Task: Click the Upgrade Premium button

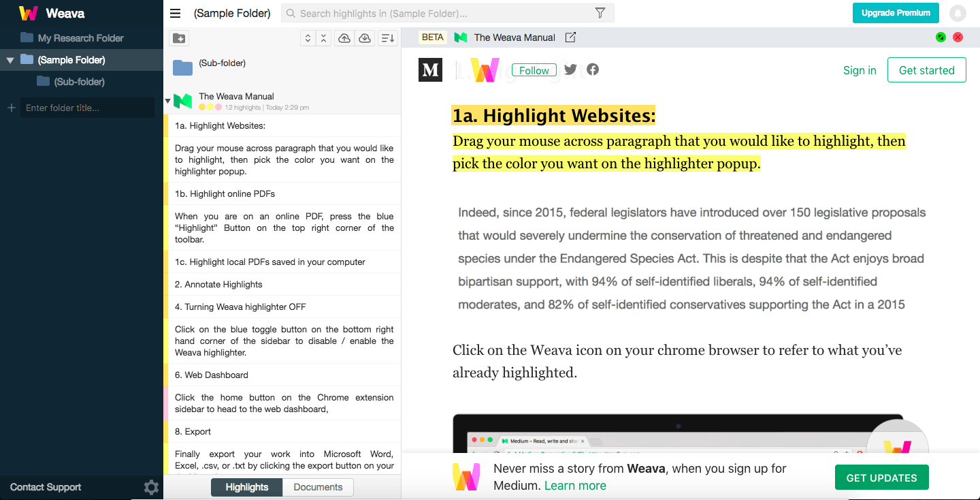Action: click(895, 13)
